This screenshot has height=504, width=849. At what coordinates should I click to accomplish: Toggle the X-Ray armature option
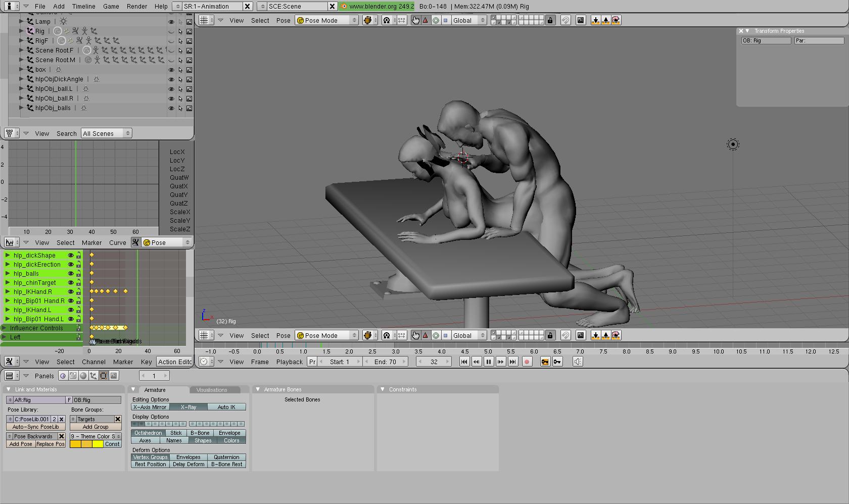click(x=188, y=407)
